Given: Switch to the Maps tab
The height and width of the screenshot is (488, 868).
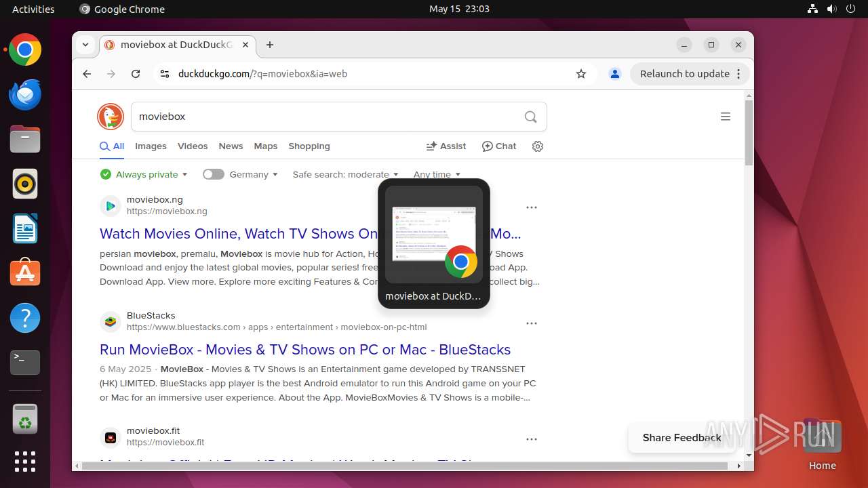Looking at the screenshot, I should tap(266, 146).
